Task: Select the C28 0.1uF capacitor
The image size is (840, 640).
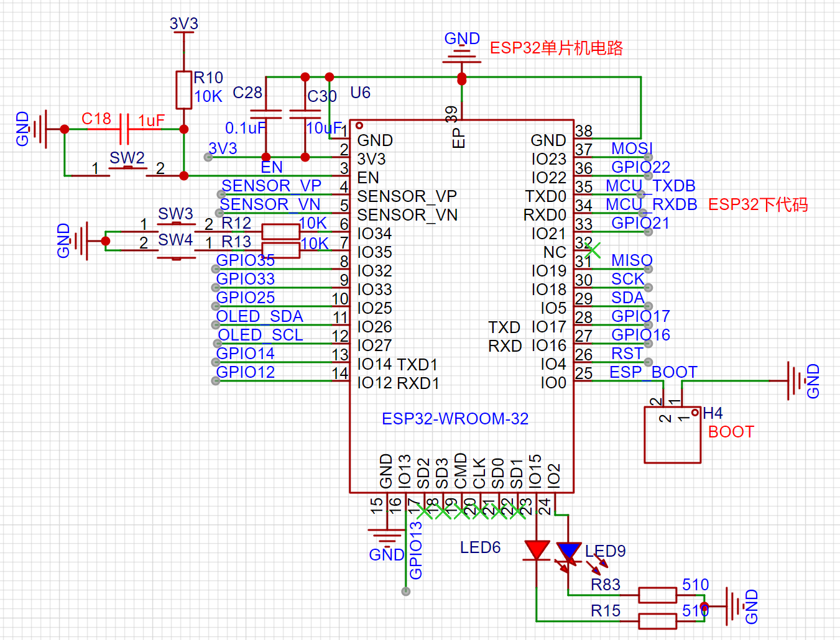Action: pyautogui.click(x=265, y=114)
